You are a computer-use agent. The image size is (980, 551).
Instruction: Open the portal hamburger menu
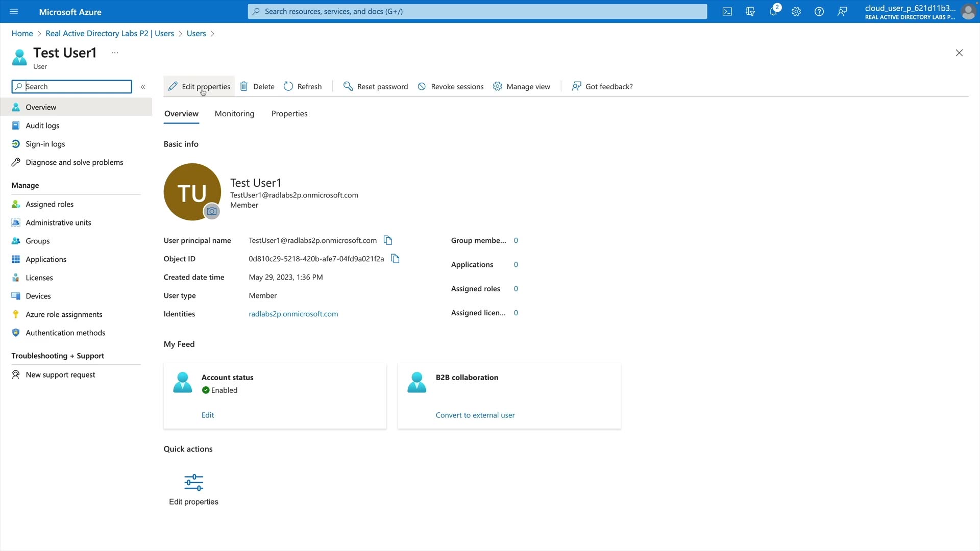click(14, 11)
